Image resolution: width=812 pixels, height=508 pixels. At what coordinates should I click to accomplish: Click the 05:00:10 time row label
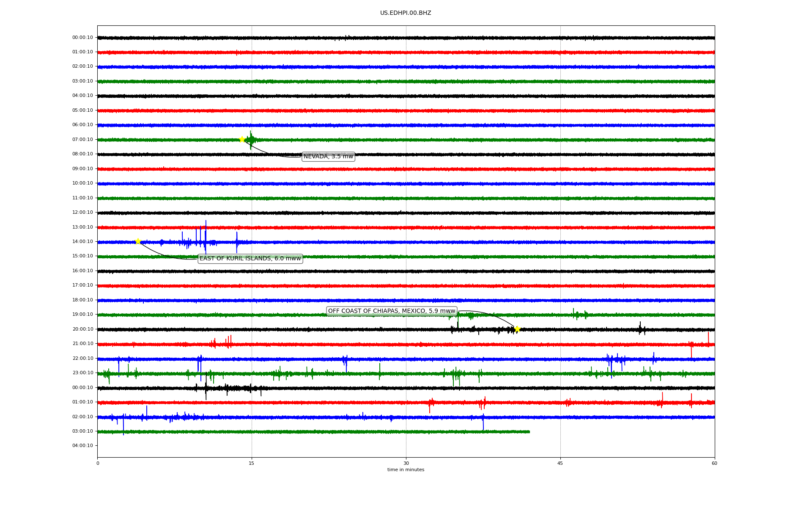coord(82,110)
